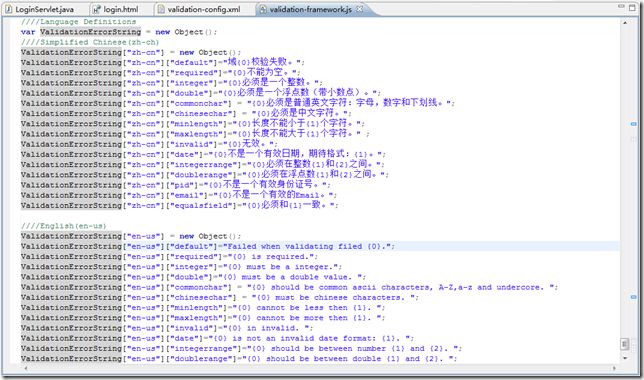Click the "{0} in invalid." line
This screenshot has width=644, height=380.
(167, 328)
